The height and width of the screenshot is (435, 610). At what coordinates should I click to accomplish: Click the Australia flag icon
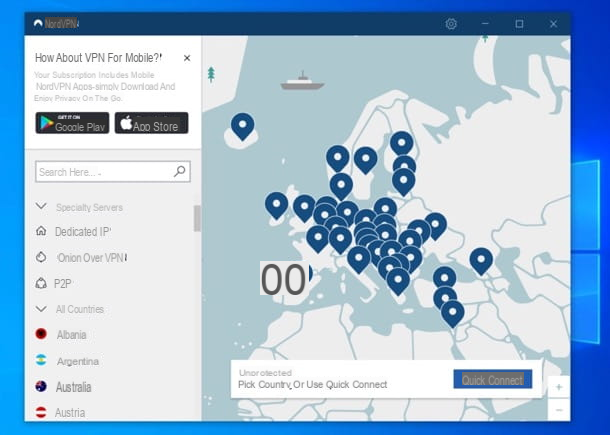(41, 386)
